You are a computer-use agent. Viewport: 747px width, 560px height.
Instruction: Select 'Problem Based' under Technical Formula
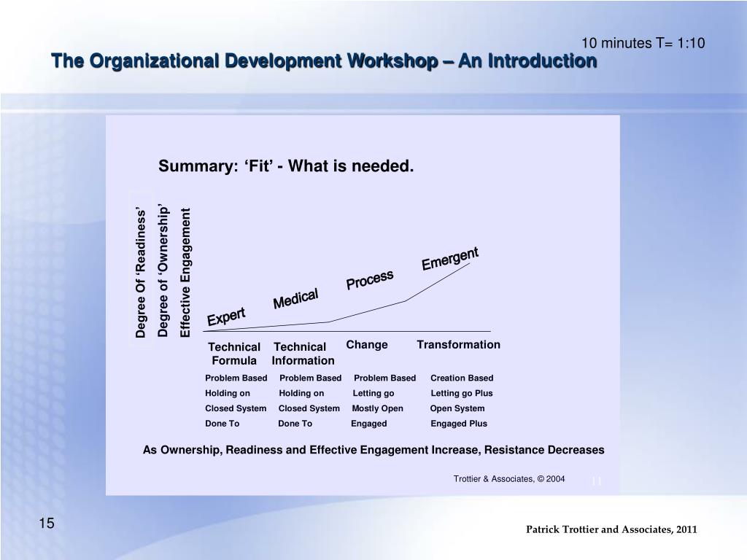pos(236,378)
